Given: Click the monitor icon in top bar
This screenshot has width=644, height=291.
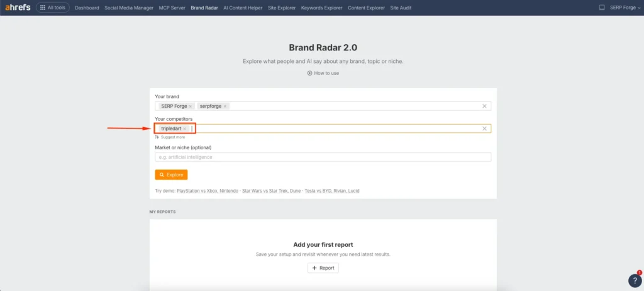Looking at the screenshot, I should (x=601, y=8).
